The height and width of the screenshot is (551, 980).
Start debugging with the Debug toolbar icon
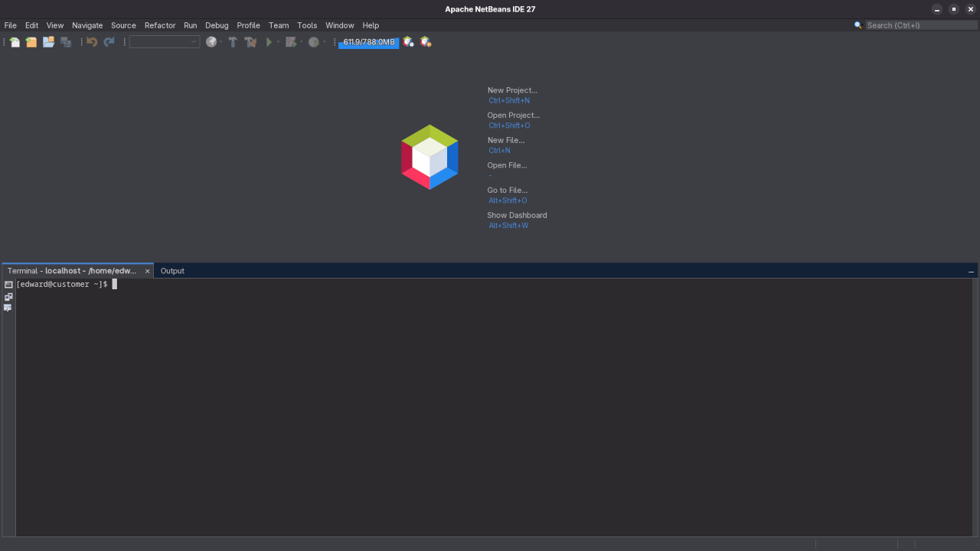(291, 42)
